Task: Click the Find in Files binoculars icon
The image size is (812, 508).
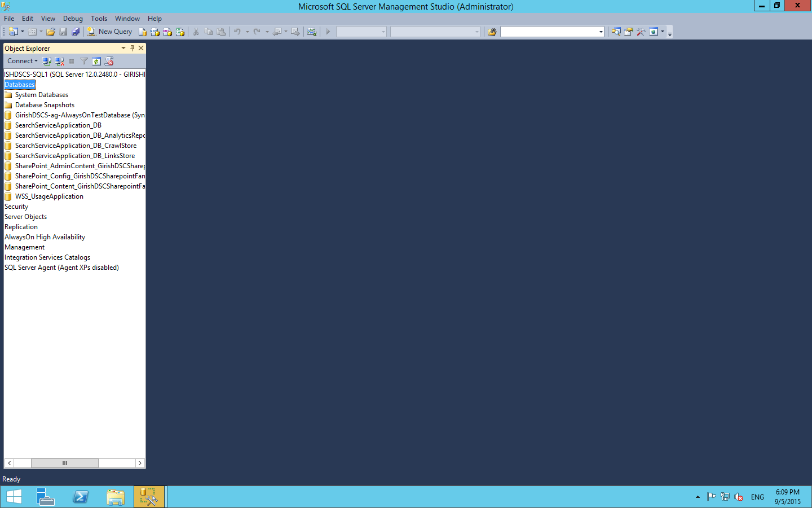Action: point(492,32)
